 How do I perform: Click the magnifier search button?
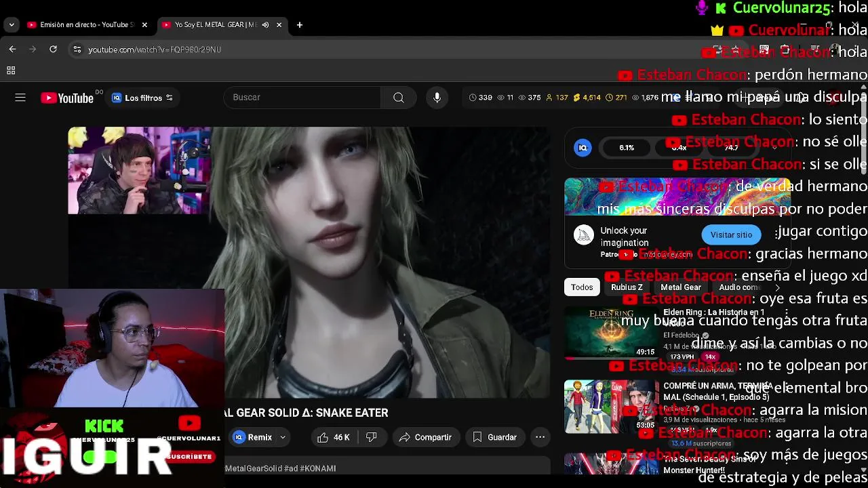(x=399, y=98)
